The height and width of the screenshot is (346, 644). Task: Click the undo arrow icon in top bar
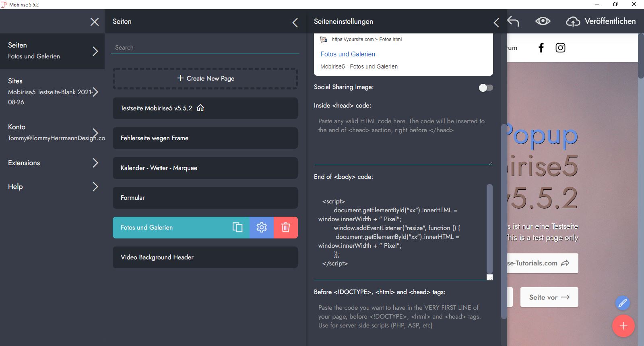click(x=513, y=21)
